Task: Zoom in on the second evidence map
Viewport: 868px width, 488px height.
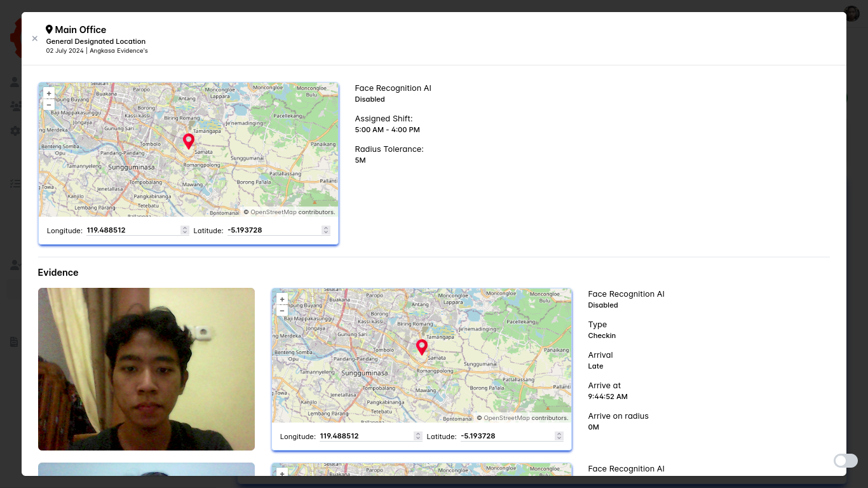Action: click(x=282, y=473)
